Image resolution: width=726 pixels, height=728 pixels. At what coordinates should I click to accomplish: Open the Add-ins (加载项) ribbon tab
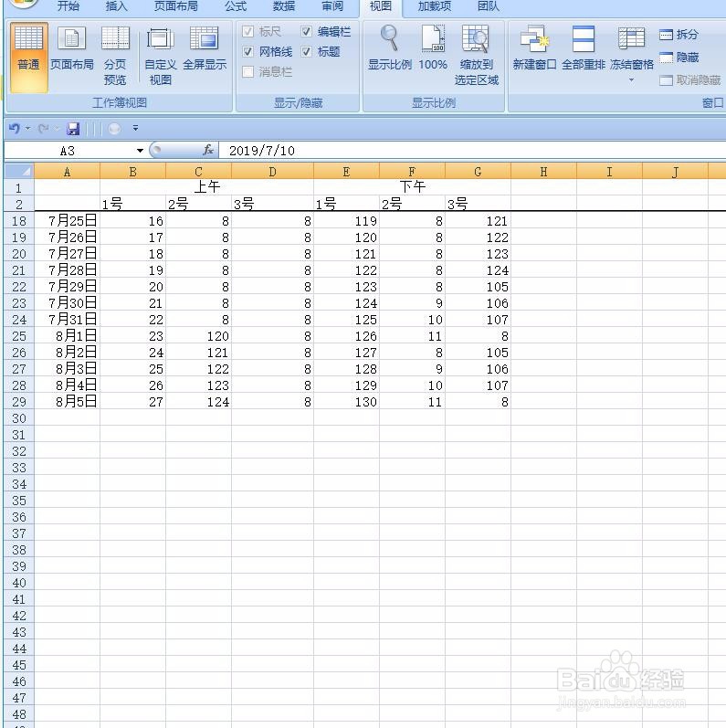tap(435, 6)
